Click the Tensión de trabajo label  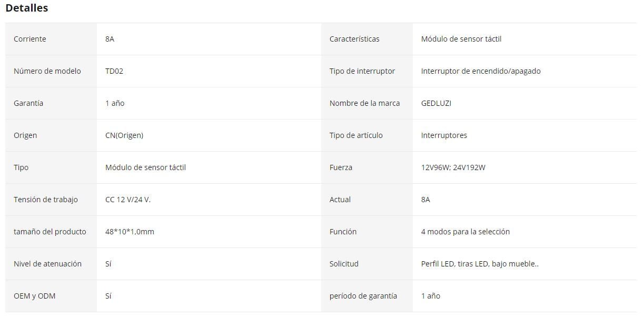coord(46,200)
